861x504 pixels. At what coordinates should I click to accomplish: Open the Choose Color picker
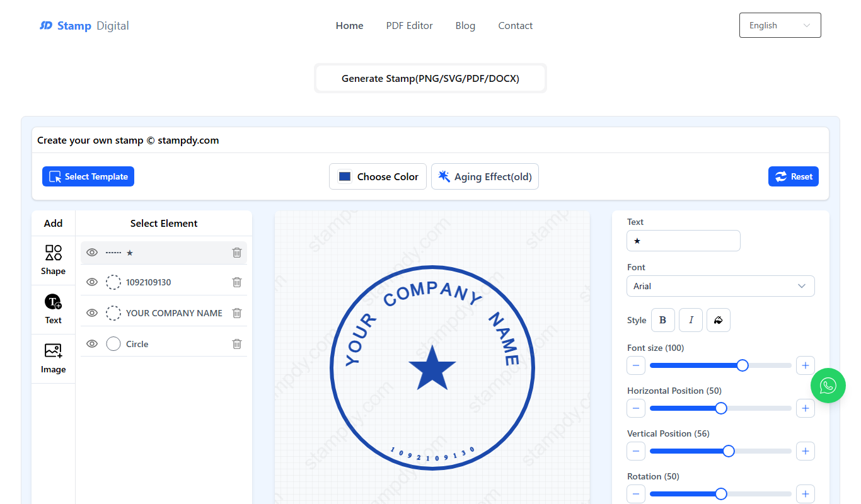point(378,176)
